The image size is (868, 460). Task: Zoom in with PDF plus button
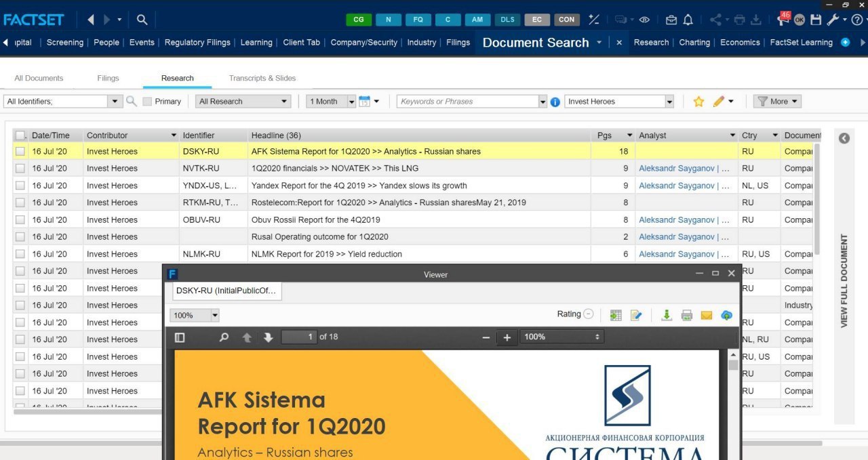tap(507, 337)
